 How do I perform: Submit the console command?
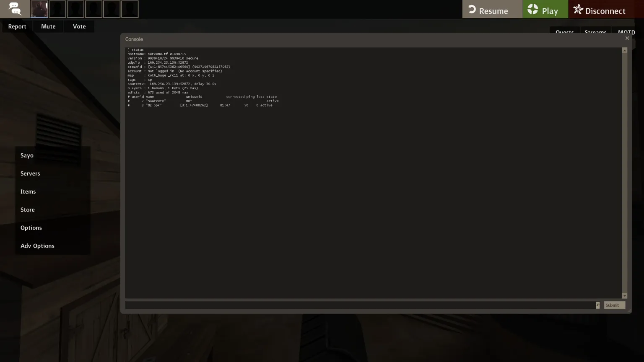click(614, 305)
